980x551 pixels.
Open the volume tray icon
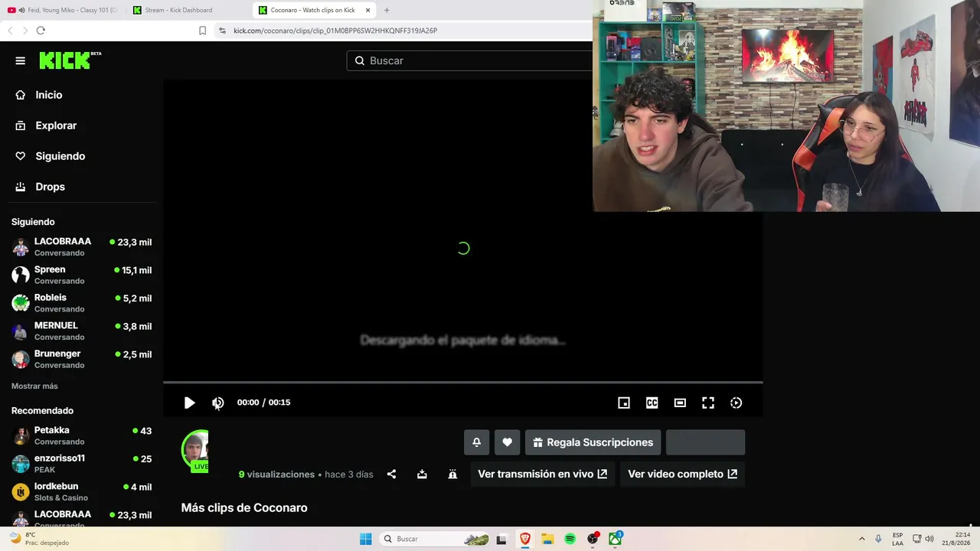click(x=929, y=539)
